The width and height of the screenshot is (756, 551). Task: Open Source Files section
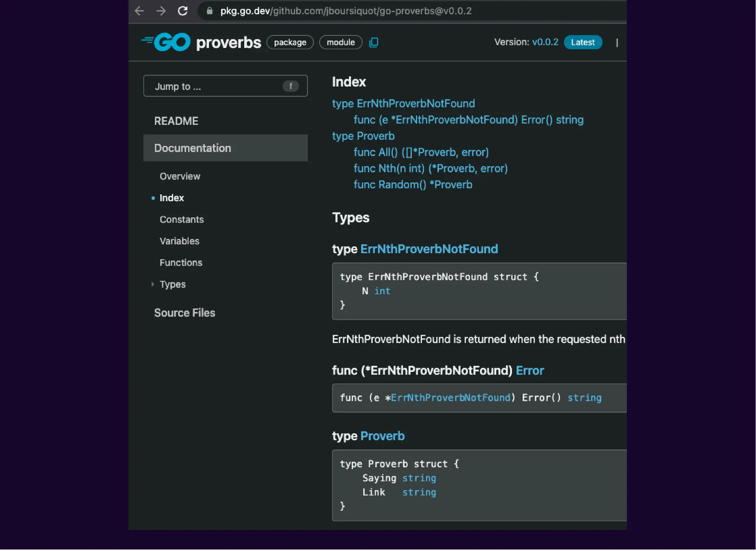pos(185,313)
